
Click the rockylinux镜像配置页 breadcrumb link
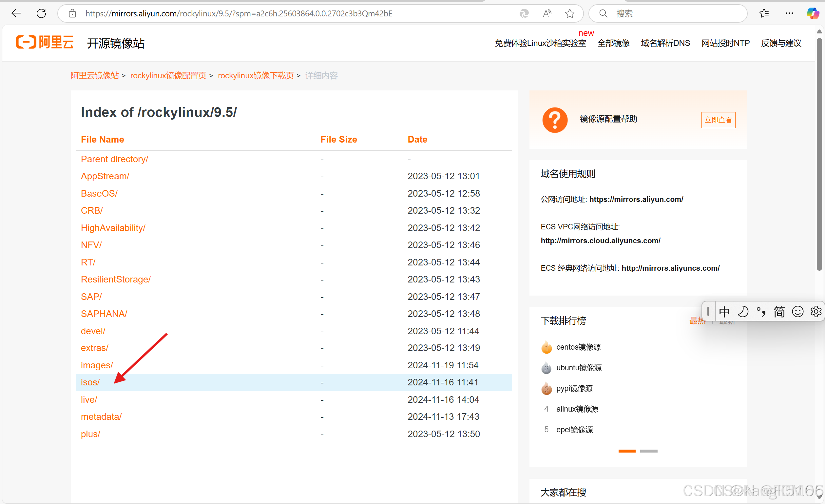click(168, 76)
